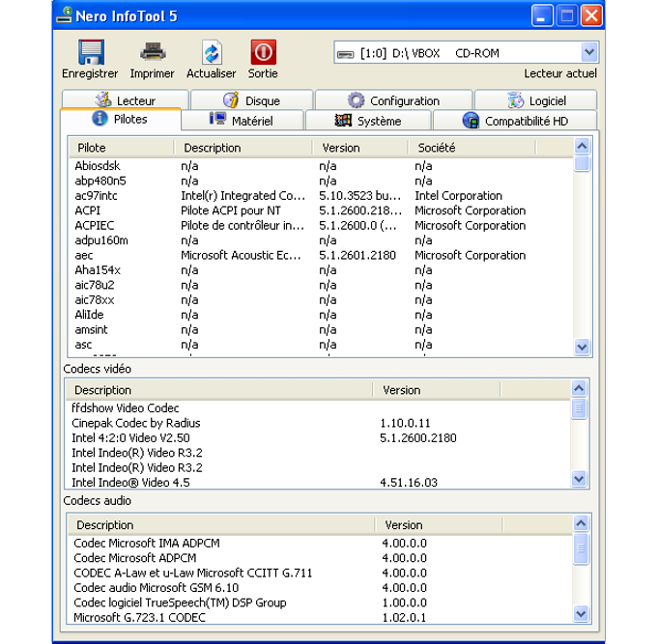657x644 pixels.
Task: Click the Enregistrer floppy disk icon
Action: coord(91,52)
